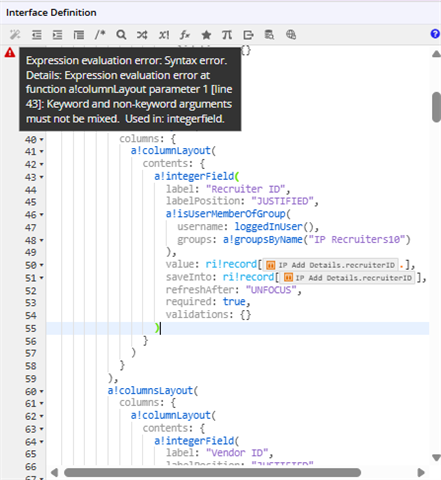The height and width of the screenshot is (480, 441).
Task: Click a!columnLayout on line 41
Action: coord(171,151)
